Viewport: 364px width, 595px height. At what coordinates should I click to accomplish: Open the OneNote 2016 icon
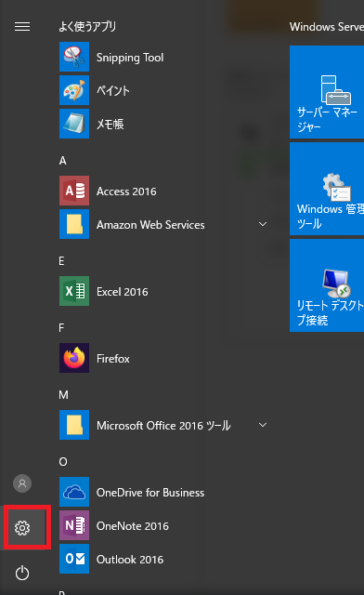pyautogui.click(x=74, y=525)
